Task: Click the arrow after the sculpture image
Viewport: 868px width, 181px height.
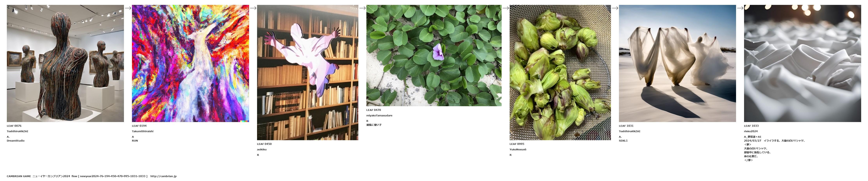Action: pos(128,8)
